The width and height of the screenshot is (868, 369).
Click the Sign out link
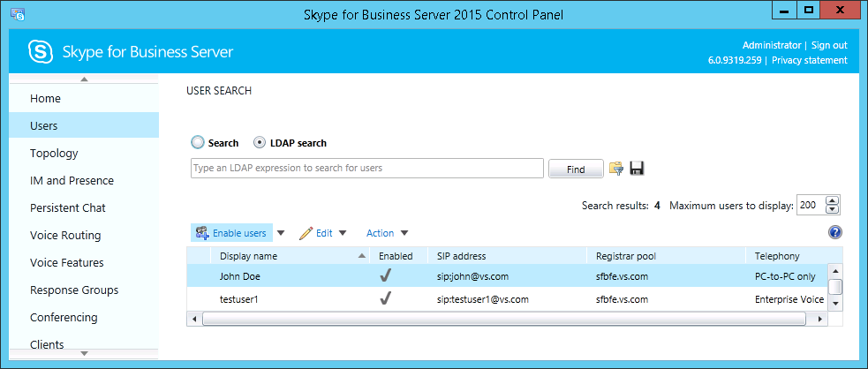(x=829, y=45)
